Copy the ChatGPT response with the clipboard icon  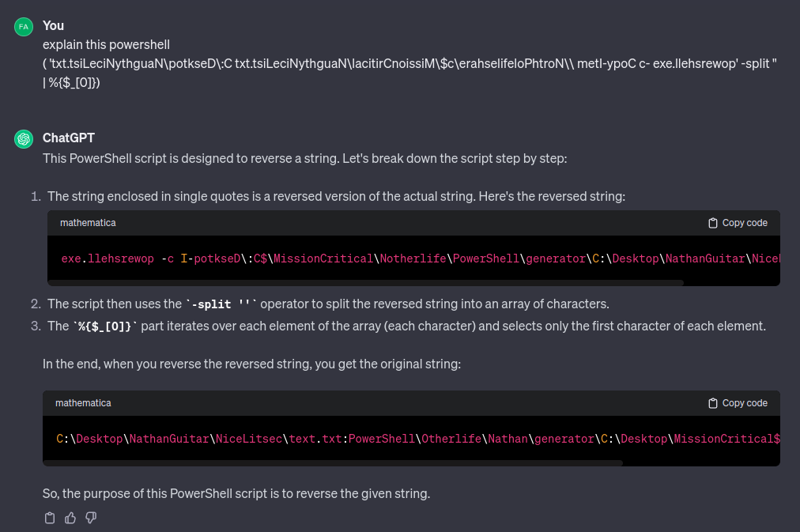(50, 518)
